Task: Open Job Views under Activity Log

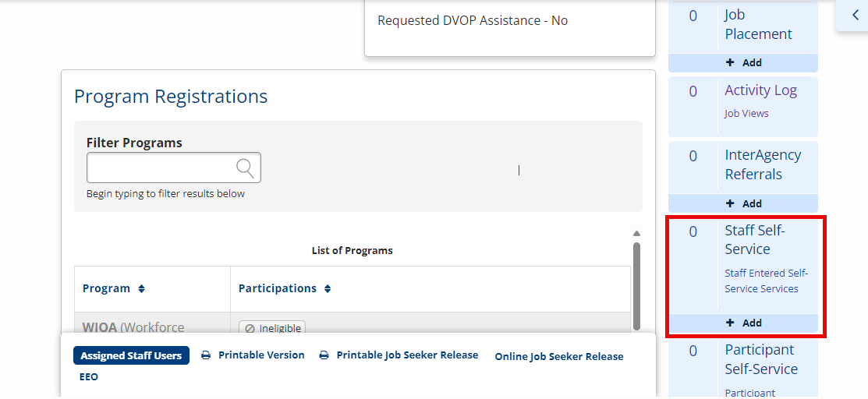Action: click(x=746, y=114)
